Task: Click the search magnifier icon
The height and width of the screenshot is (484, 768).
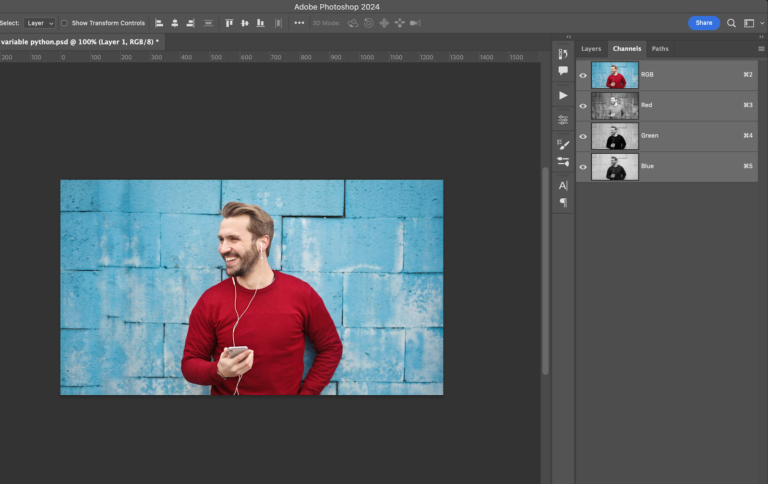Action: pos(731,23)
